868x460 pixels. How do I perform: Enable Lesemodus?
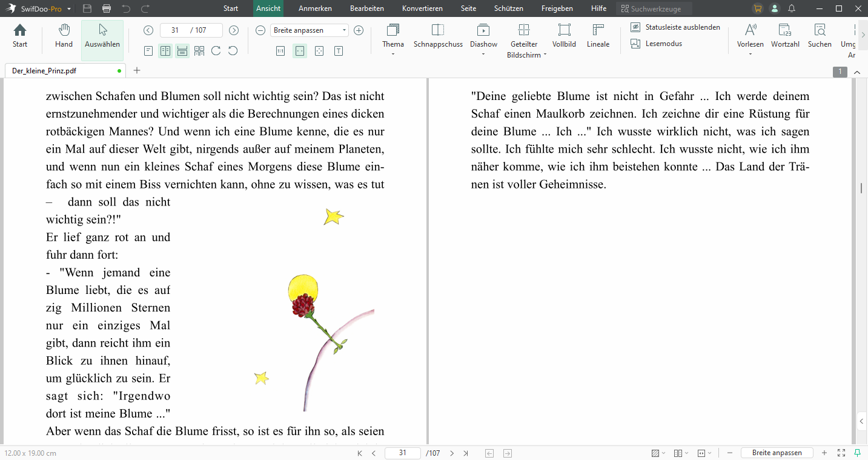(657, 44)
